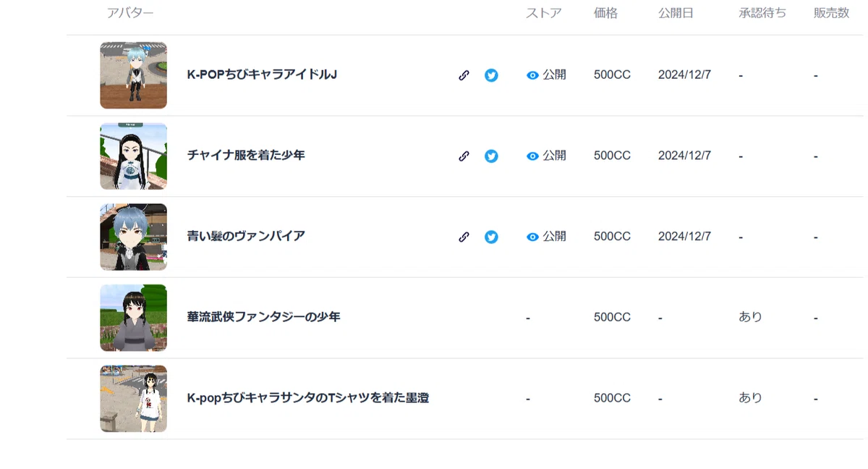Copy link icon for チャイナ服を着た少年
The height and width of the screenshot is (469, 868).
point(464,156)
